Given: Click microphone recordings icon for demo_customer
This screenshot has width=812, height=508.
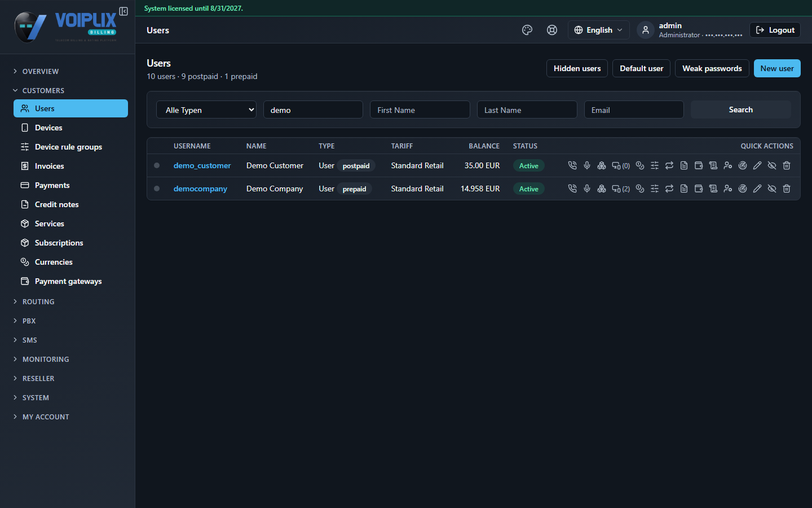Looking at the screenshot, I should pos(587,165).
